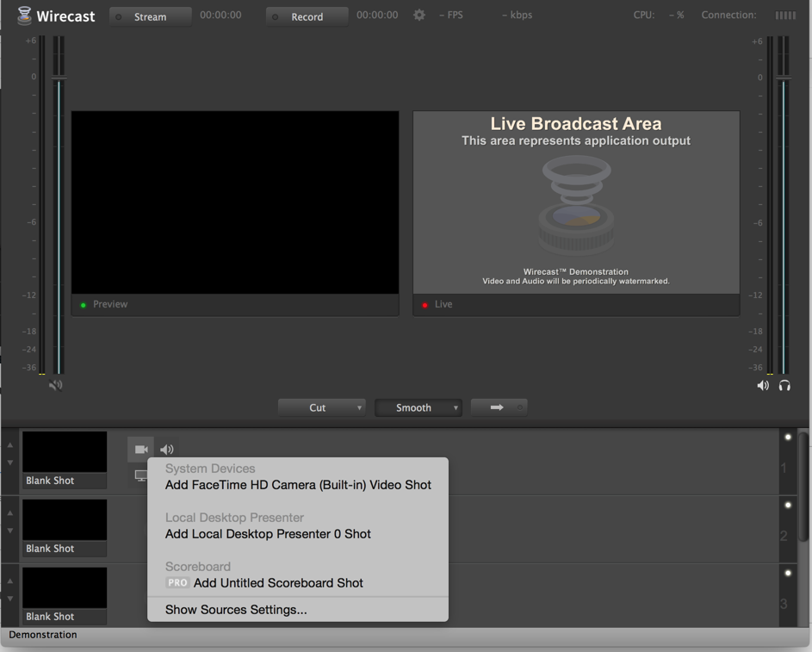812x652 pixels.
Task: Select the Blank Shot thumbnail in layer 1
Action: (65, 459)
